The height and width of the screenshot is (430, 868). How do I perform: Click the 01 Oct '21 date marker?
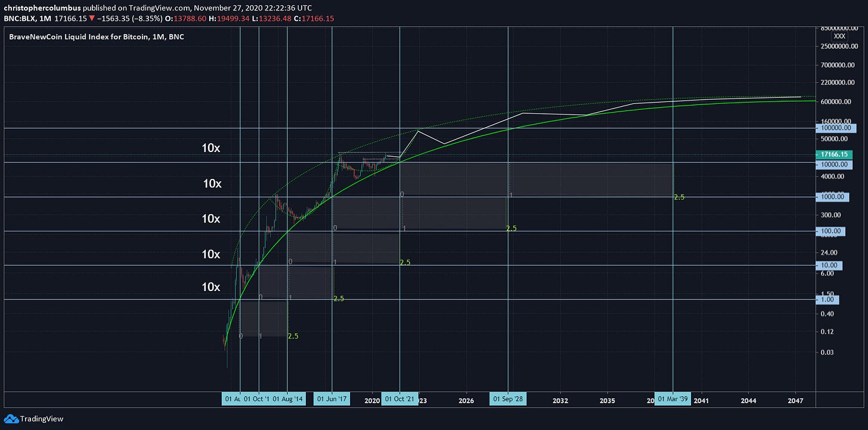tap(399, 398)
